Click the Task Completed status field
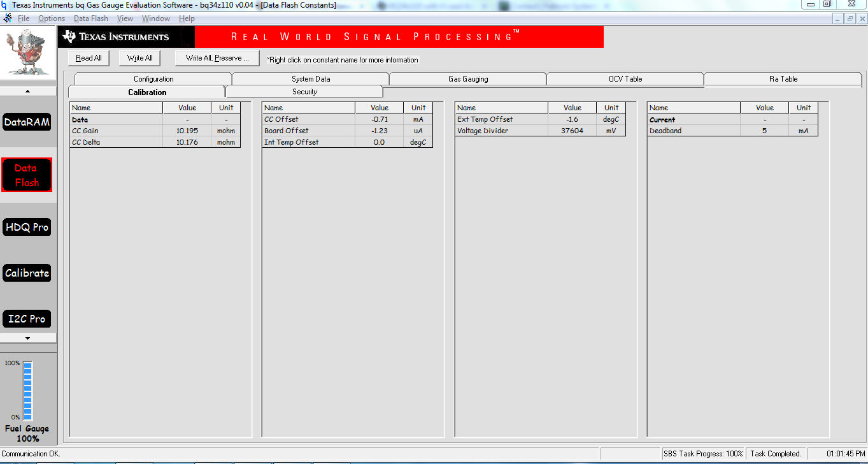868x464 pixels. click(775, 454)
